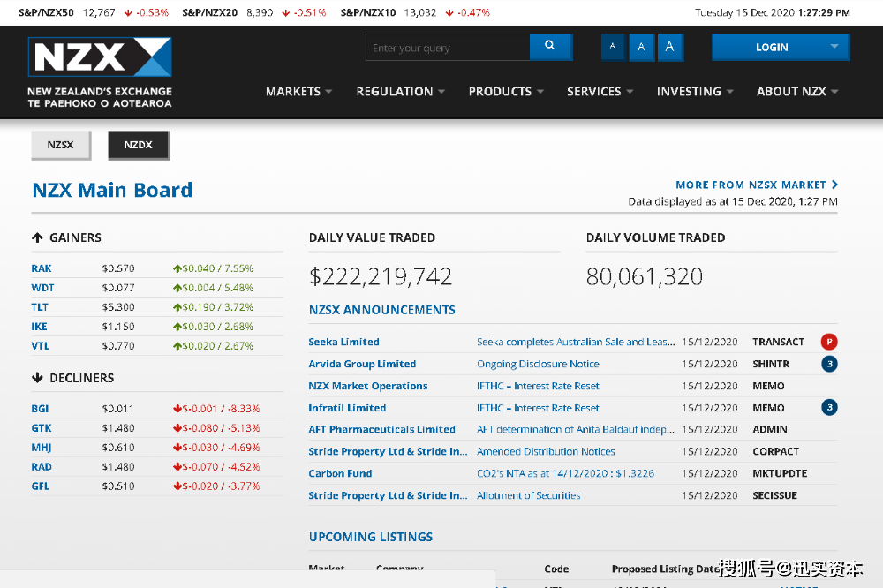This screenshot has width=883, height=588.
Task: Open Seeka Limited company link
Action: [343, 342]
